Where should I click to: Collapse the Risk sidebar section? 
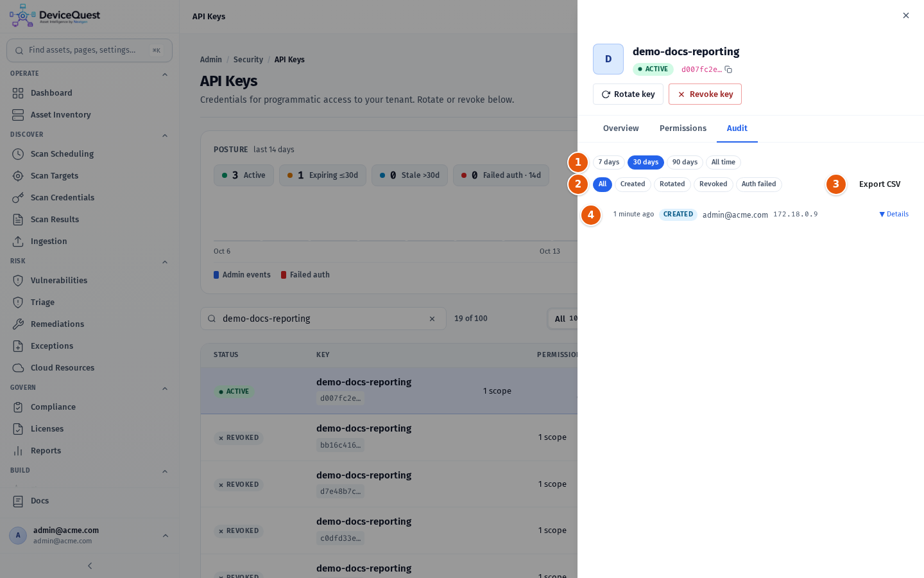pyautogui.click(x=165, y=262)
